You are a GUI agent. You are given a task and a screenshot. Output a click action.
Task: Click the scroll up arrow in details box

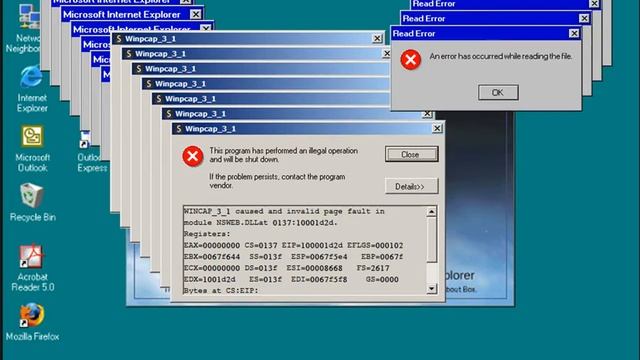point(431,211)
